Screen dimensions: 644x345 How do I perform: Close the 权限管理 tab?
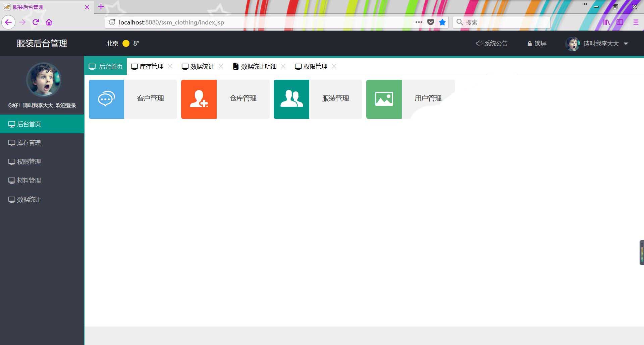(334, 66)
